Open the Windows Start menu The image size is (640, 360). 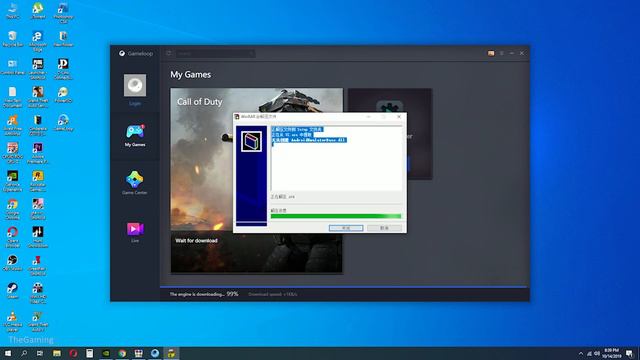[8, 353]
